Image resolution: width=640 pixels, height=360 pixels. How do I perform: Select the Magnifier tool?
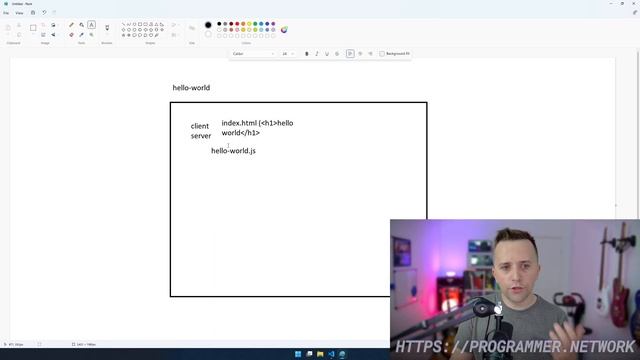[x=91, y=35]
